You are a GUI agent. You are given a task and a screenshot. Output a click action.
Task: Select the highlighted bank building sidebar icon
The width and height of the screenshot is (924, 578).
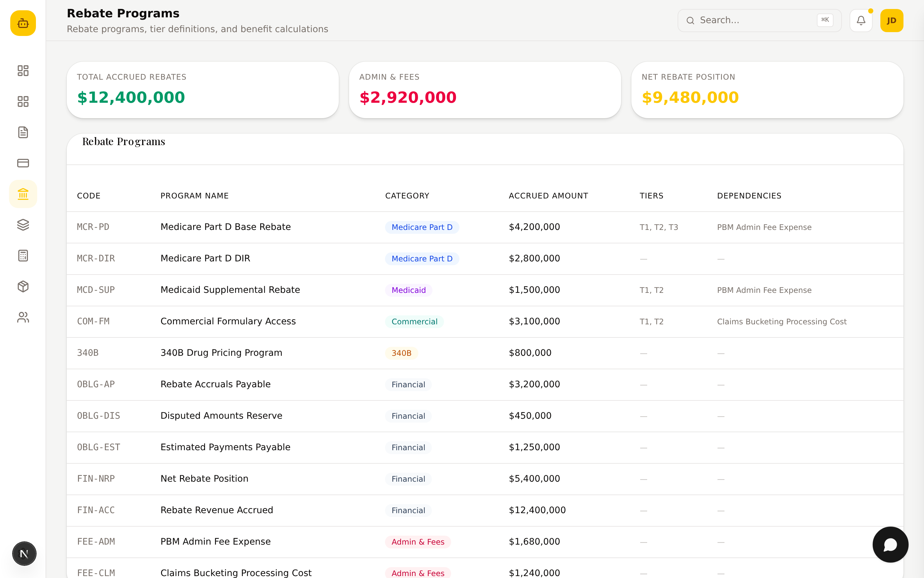(x=23, y=194)
